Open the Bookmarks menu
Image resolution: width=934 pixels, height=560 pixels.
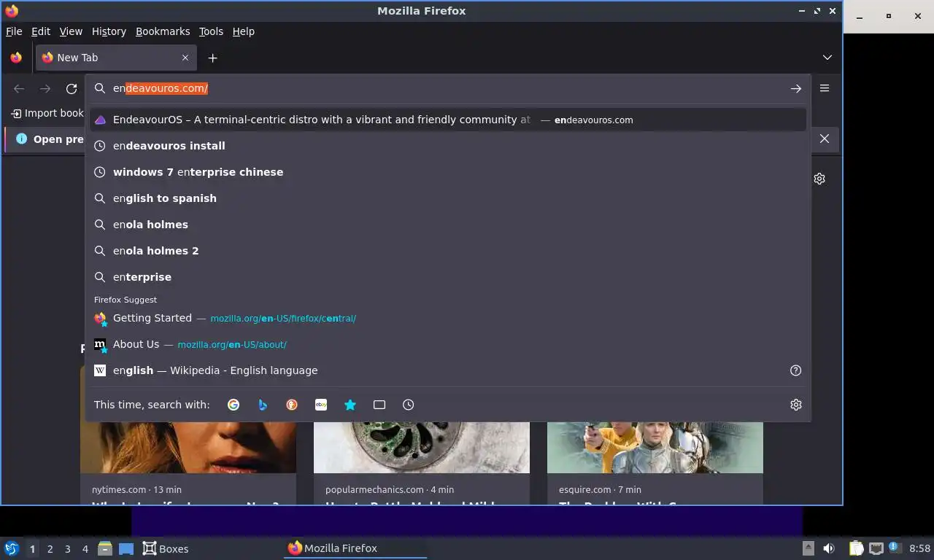point(163,31)
